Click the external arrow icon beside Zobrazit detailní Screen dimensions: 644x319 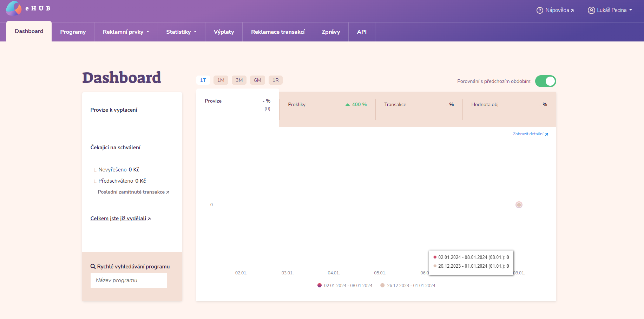(x=546, y=134)
